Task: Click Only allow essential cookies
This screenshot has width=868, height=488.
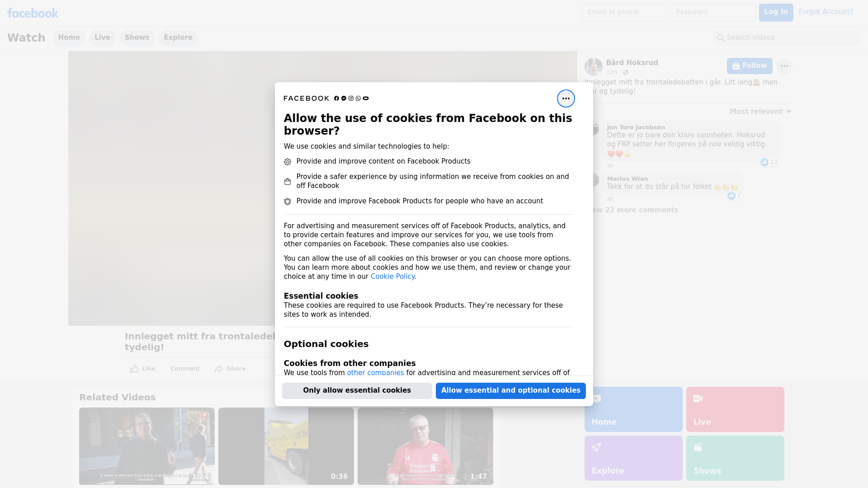Action: coord(357,390)
